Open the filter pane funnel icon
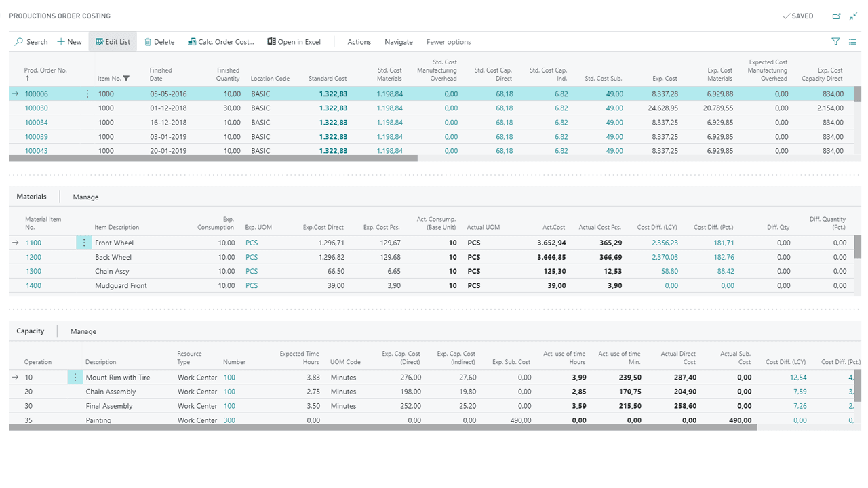Screen dimensions: 868x488 (x=835, y=42)
